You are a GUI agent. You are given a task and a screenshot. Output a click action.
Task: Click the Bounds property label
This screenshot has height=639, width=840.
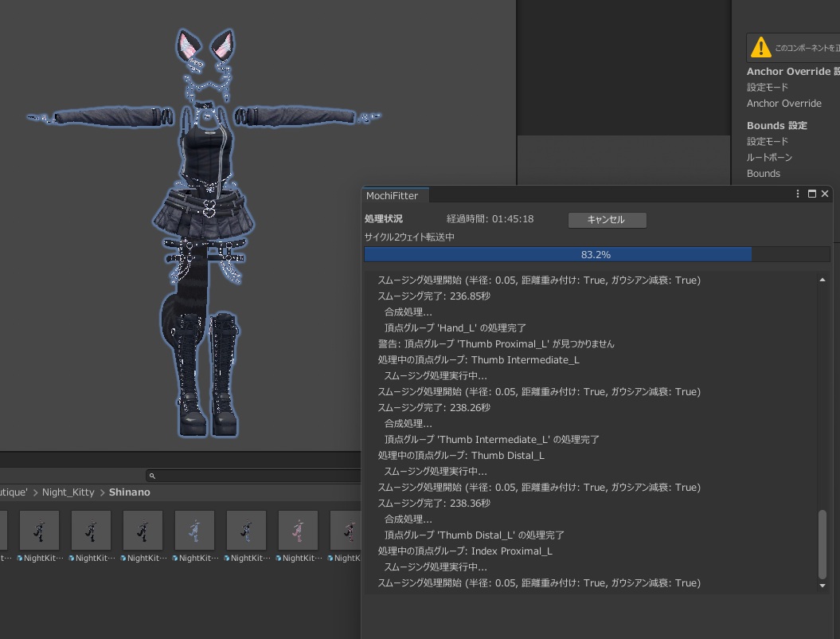(763, 174)
